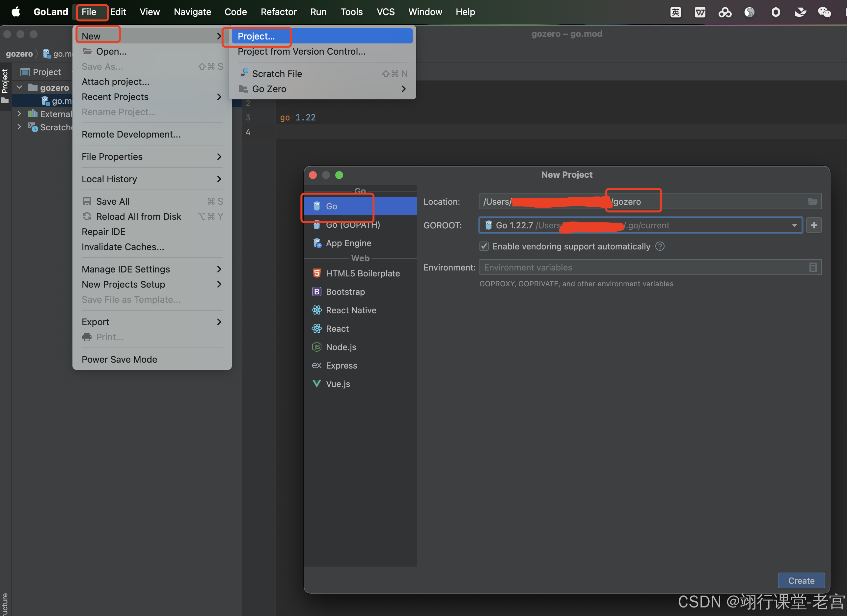The image size is (847, 616).
Task: Open the Code menu
Action: tap(236, 12)
